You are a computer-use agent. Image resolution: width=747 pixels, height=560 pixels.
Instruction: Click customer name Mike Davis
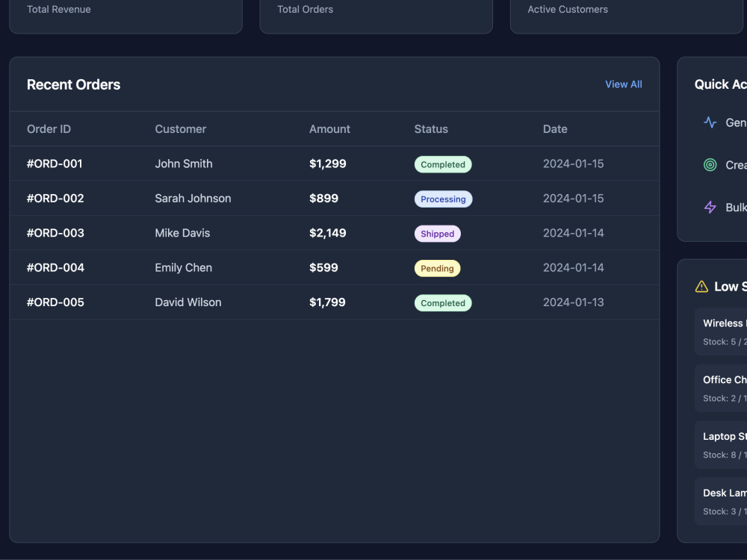coord(182,233)
